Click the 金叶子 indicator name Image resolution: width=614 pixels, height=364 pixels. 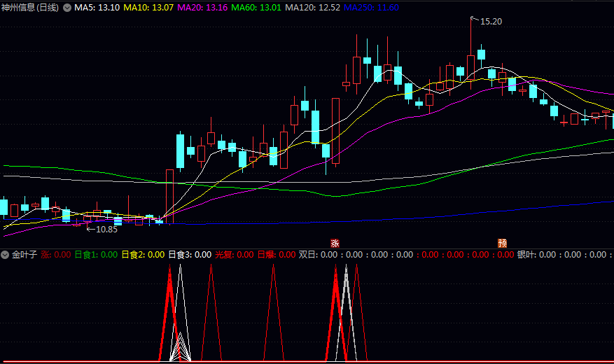tap(25, 255)
